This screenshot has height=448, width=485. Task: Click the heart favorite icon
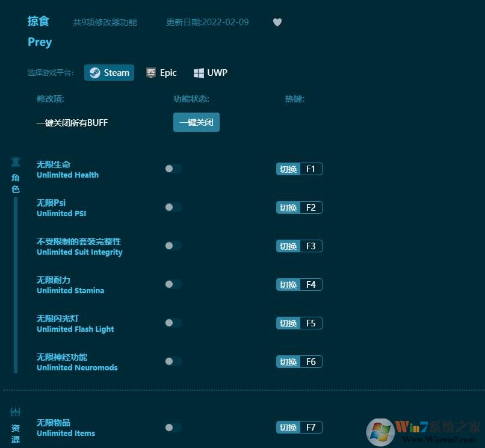point(277,22)
